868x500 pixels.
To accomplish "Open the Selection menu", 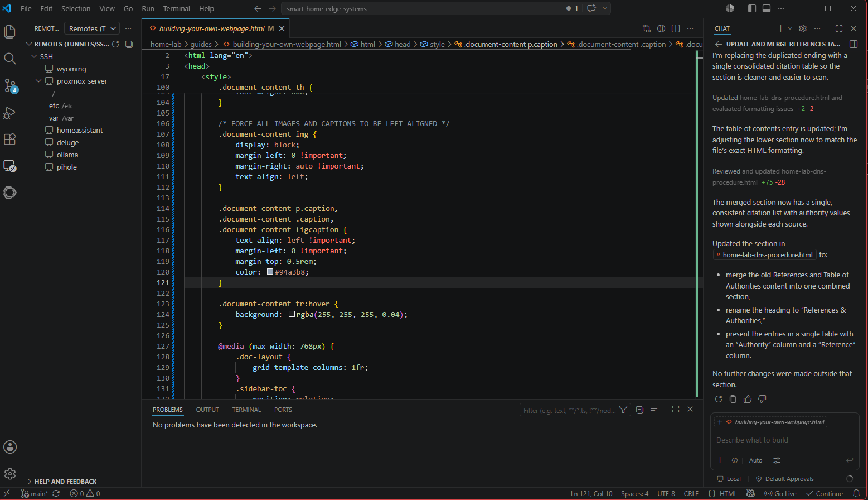I will [76, 8].
